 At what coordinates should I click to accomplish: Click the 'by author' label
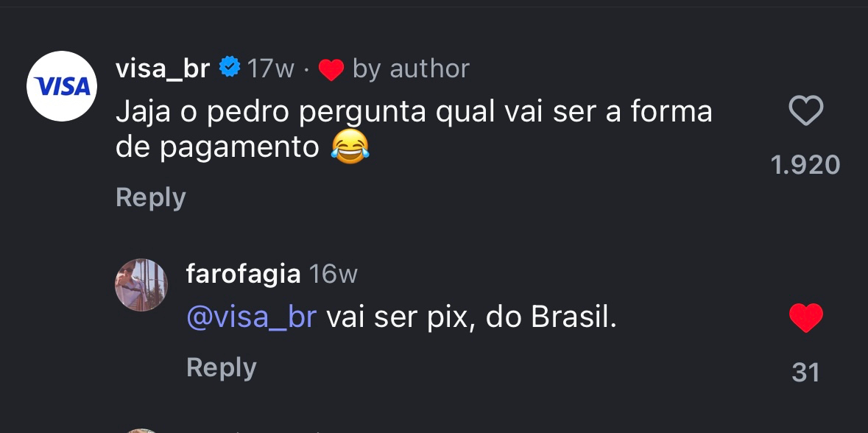(x=411, y=68)
